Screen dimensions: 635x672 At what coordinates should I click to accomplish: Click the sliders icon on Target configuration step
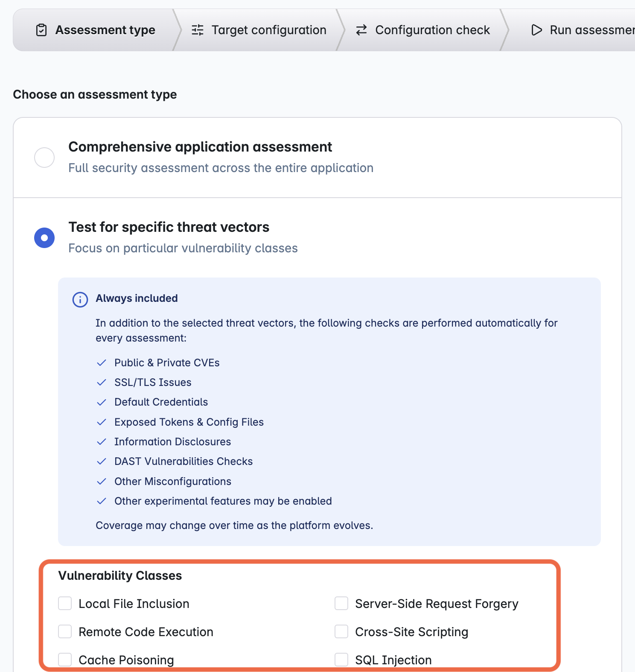[x=197, y=30]
